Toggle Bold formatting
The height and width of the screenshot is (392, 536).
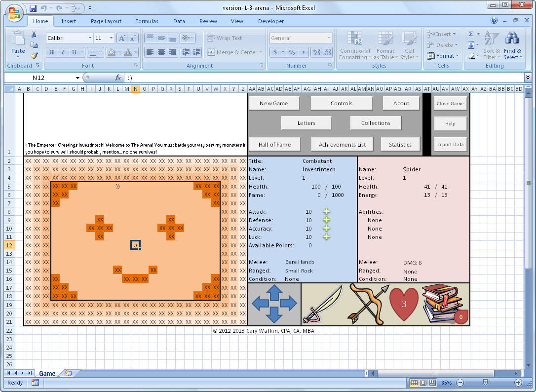pyautogui.click(x=52, y=52)
